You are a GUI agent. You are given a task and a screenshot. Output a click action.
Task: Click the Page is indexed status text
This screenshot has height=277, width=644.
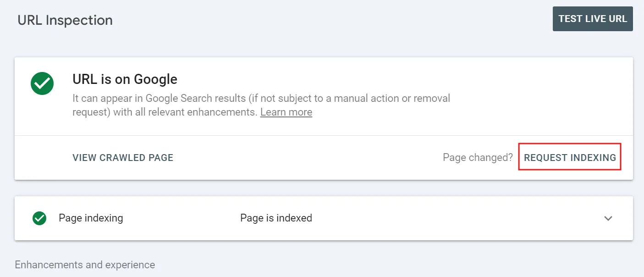click(x=276, y=218)
